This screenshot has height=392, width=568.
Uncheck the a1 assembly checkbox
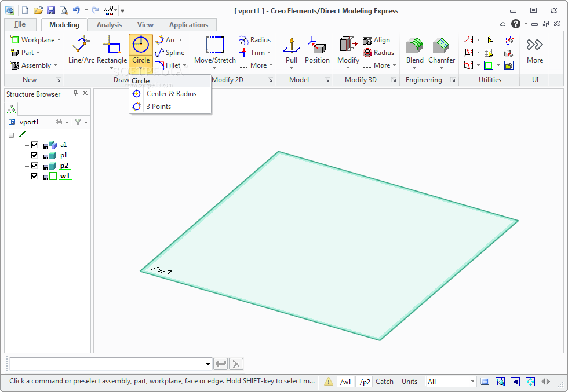pos(34,145)
